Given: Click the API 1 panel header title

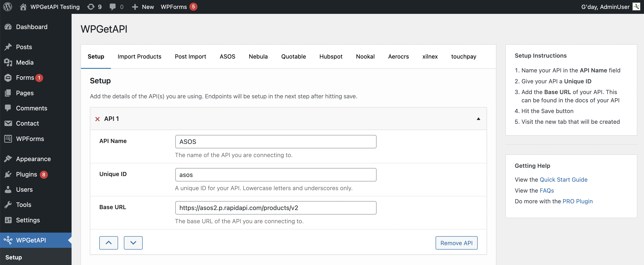Looking at the screenshot, I should [112, 119].
